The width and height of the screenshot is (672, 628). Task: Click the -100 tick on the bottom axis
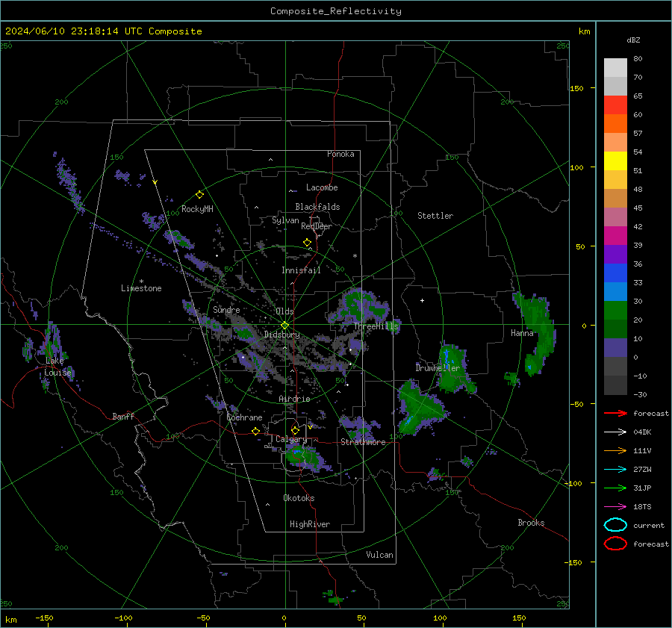click(x=123, y=618)
